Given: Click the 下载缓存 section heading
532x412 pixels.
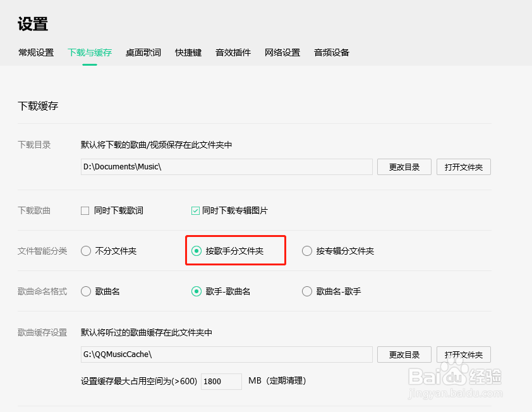Looking at the screenshot, I should tap(38, 106).
